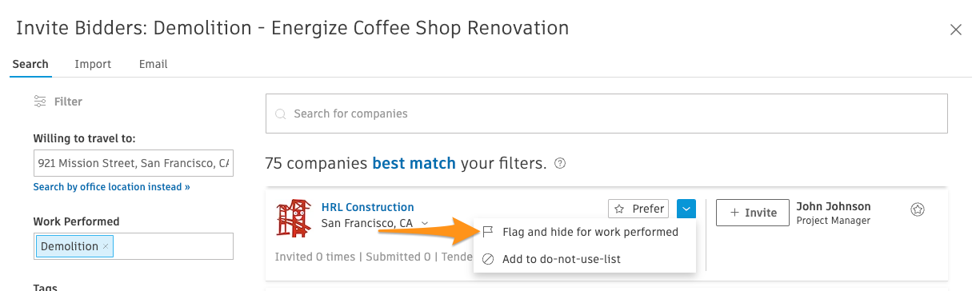The image size is (980, 291).
Task: Click the Invite button for John Johnson
Action: pos(752,213)
